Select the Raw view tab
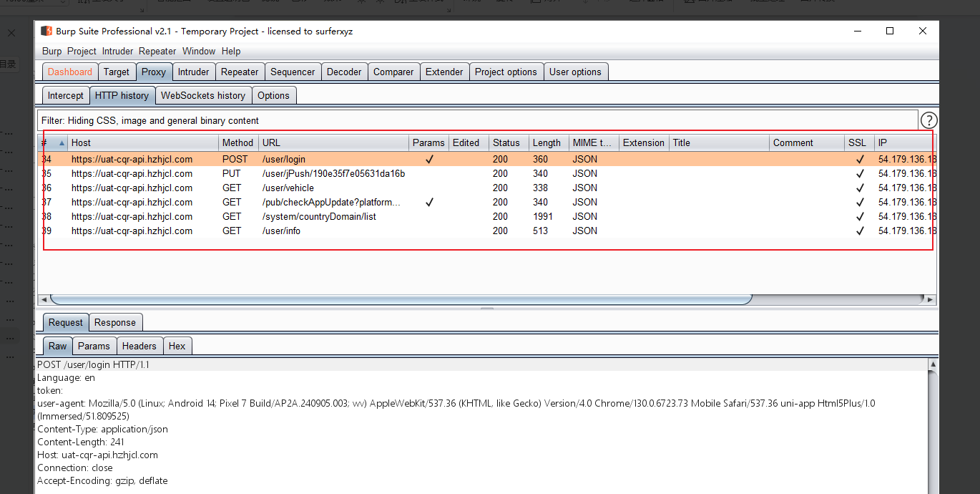The image size is (980, 494). [x=57, y=346]
